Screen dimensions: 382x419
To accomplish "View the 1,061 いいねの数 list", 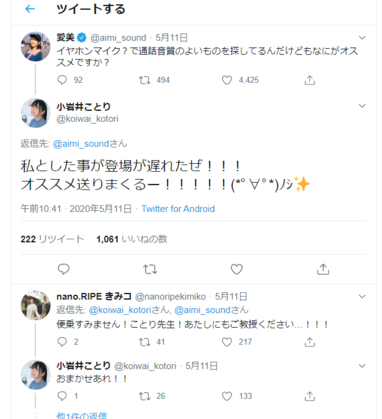I will [x=132, y=239].
